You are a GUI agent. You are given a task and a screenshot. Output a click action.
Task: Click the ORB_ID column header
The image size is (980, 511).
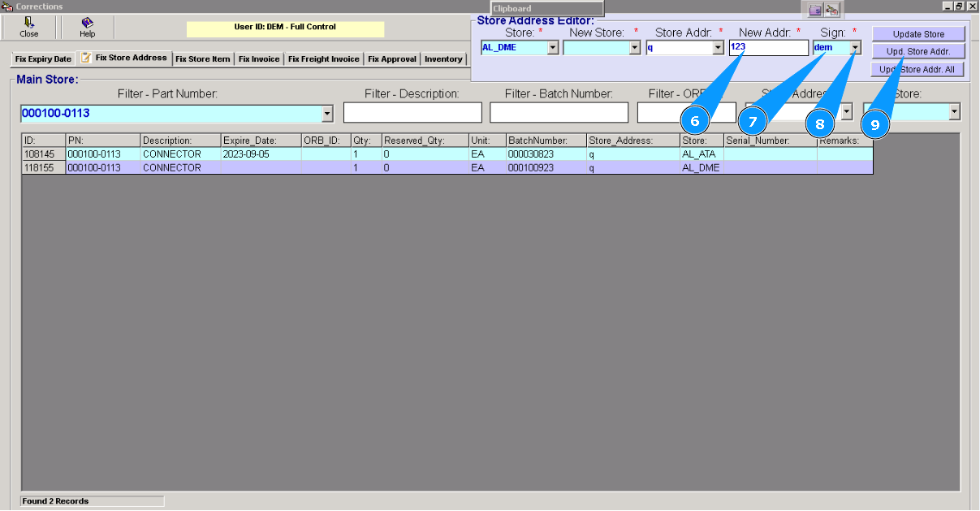tap(326, 141)
